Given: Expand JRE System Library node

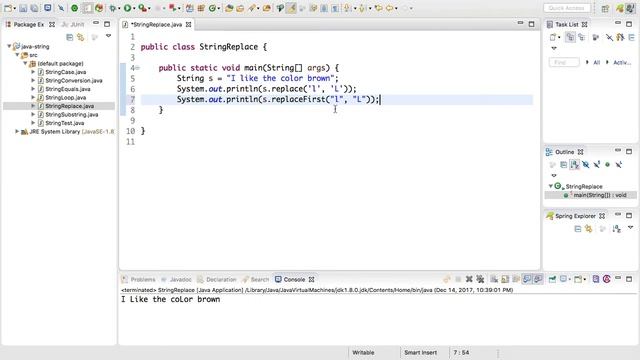Looking at the screenshot, I should [x=17, y=131].
